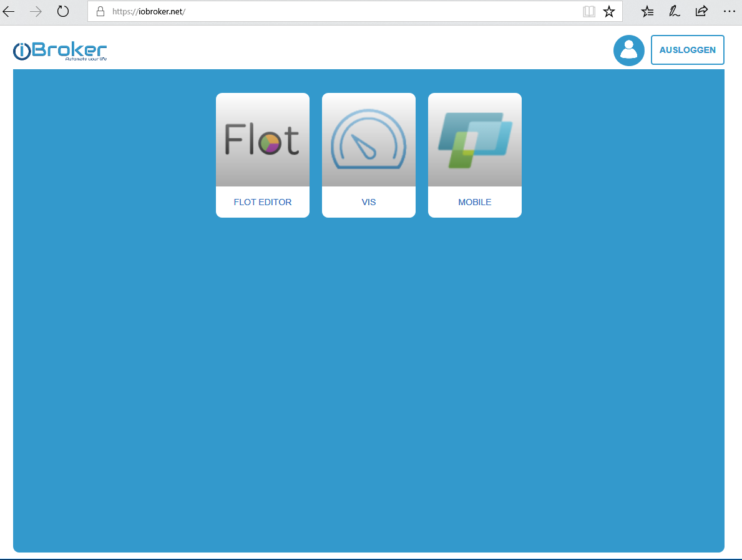Open the favorites hub list icon
The image size is (742, 560).
click(647, 11)
